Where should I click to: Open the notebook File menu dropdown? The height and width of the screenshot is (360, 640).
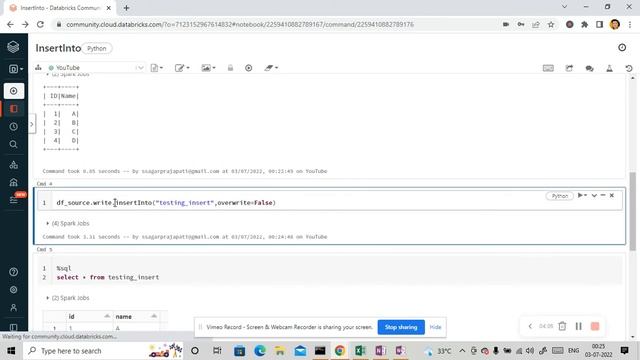pos(157,68)
